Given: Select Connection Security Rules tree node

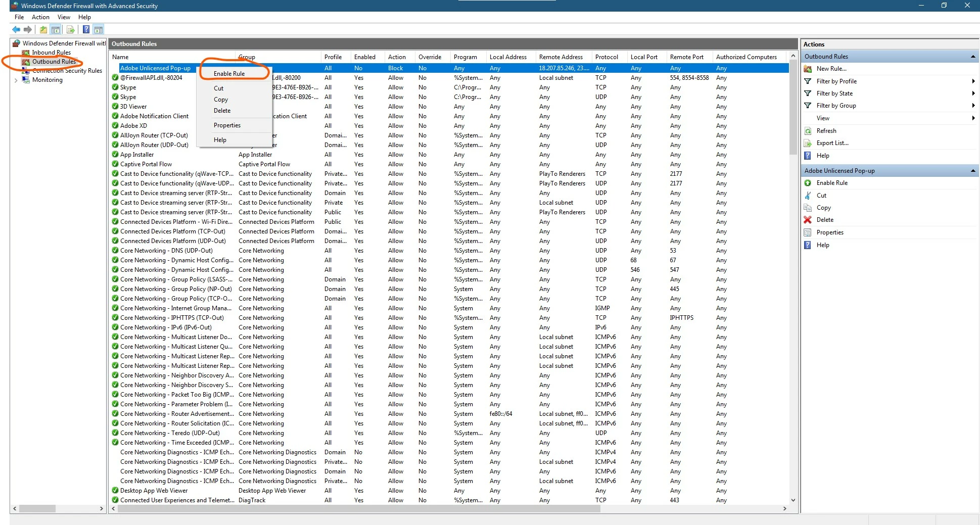Looking at the screenshot, I should coord(67,71).
